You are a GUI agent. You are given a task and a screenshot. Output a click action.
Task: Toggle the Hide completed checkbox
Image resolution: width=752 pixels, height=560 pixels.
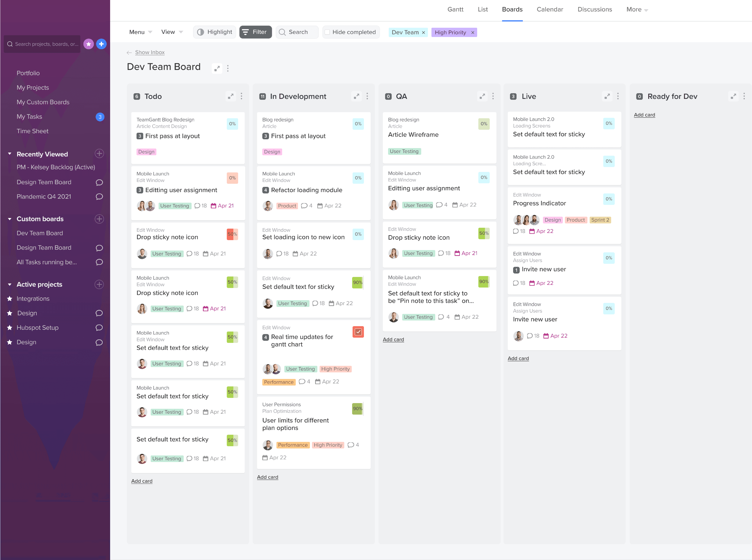click(327, 32)
